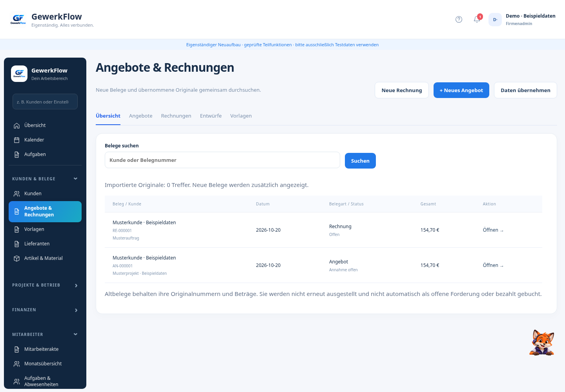Switch to the Angebote tab

(x=140, y=116)
